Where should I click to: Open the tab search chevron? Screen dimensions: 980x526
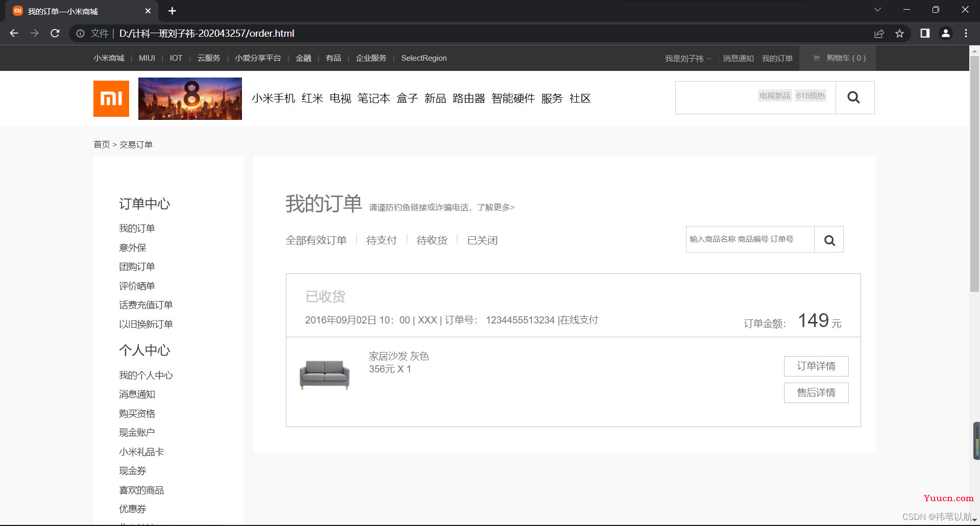click(x=877, y=10)
